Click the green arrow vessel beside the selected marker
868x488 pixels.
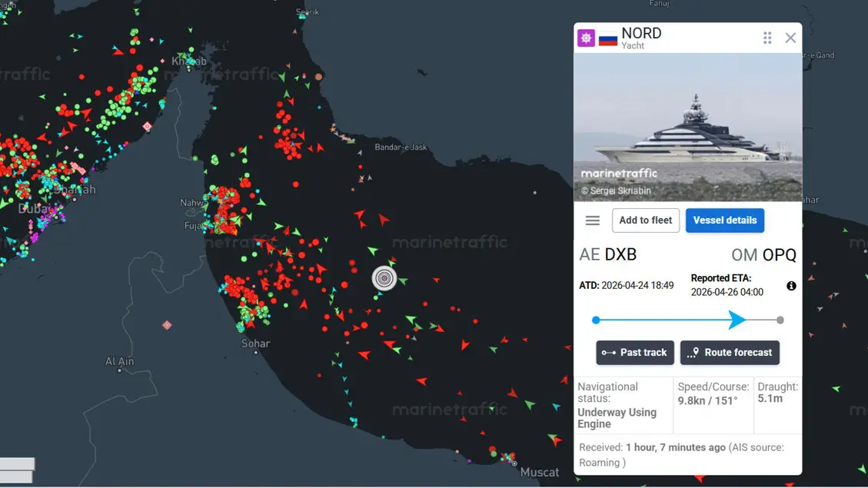coord(403,281)
